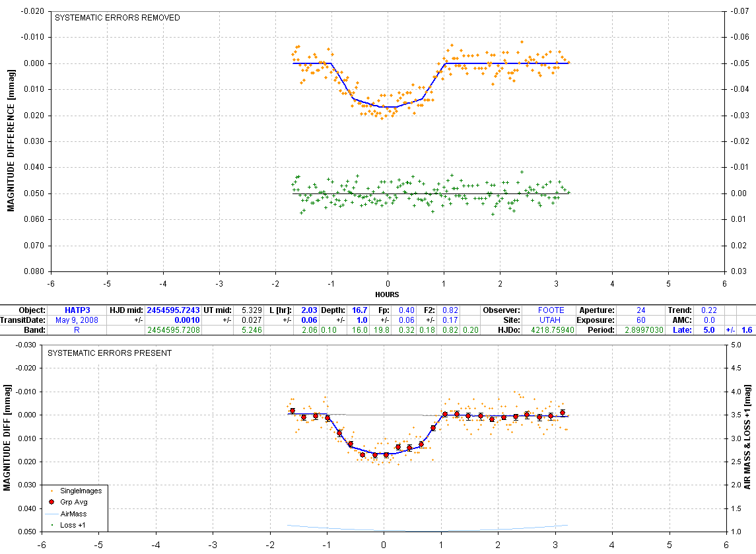This screenshot has width=756, height=554.
Task: Click the MAGNITUDE DIFFERENCE [mmag] axis title
Action: click(11, 141)
